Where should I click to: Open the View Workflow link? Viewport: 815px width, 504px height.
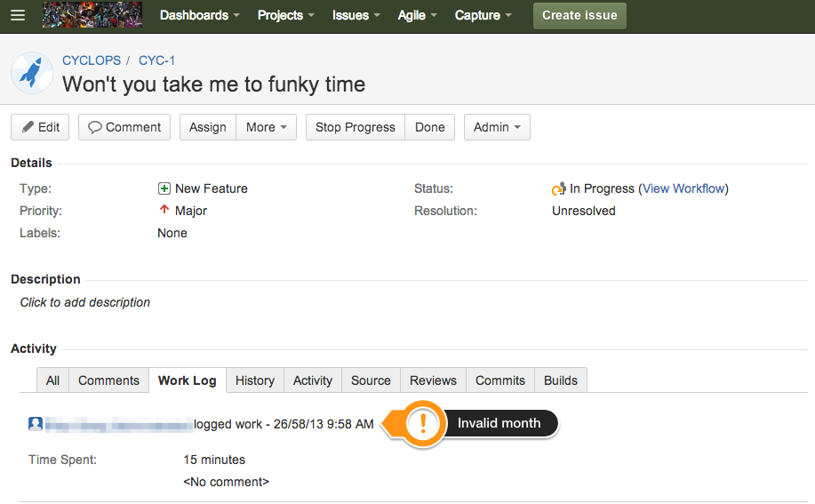[x=683, y=188]
